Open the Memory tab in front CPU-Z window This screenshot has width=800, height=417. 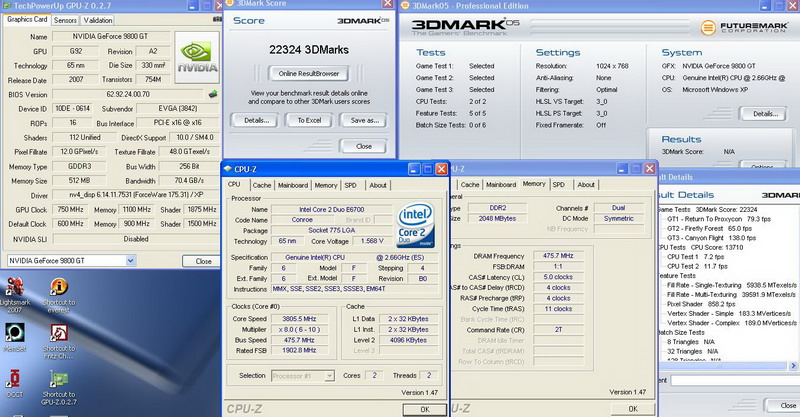[326, 185]
